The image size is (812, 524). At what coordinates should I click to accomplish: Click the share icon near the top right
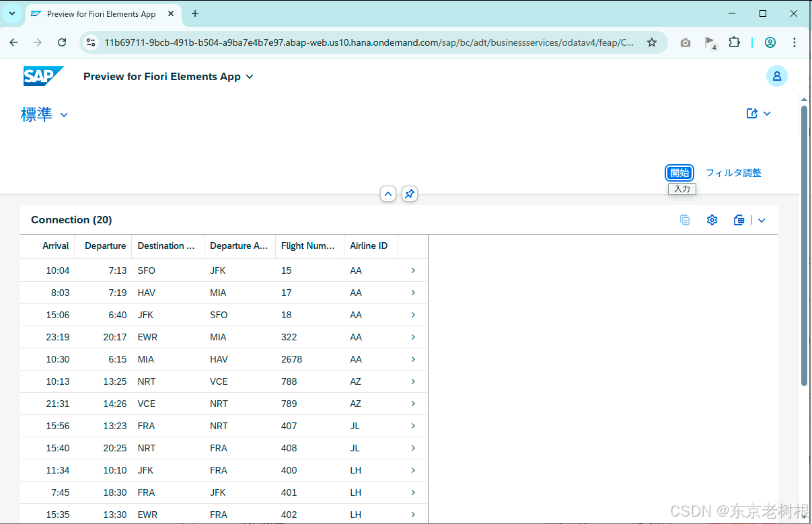752,113
